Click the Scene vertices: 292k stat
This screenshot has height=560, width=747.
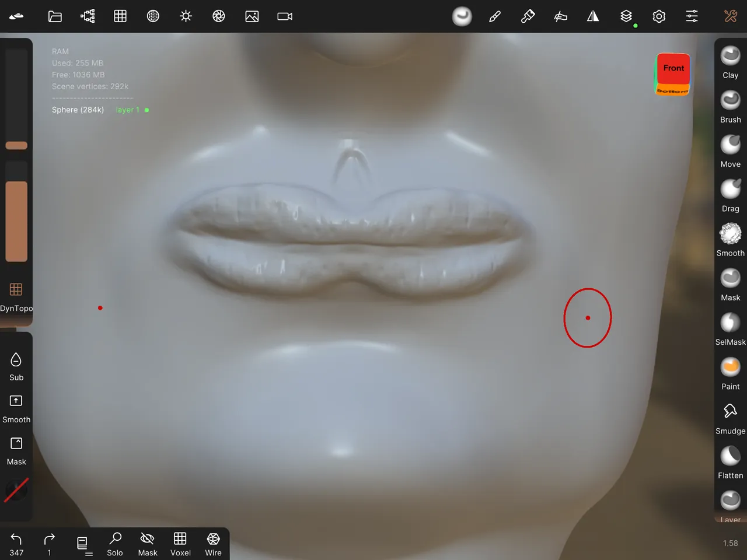(90, 86)
